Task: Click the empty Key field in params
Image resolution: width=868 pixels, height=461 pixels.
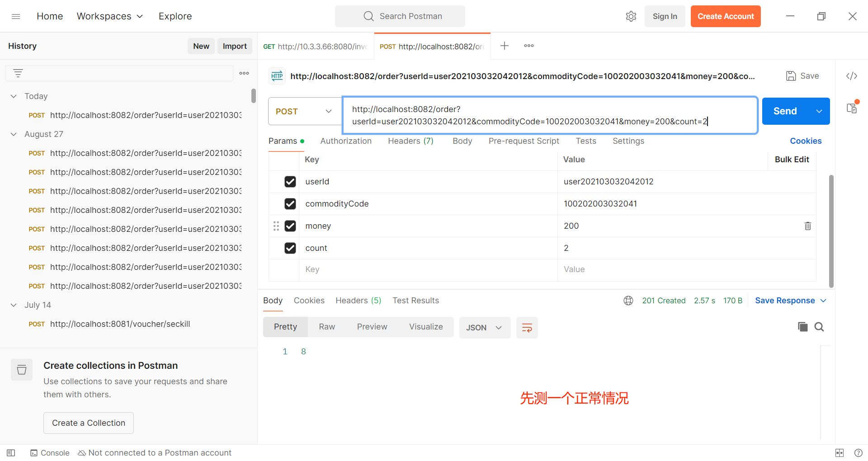Action: pyautogui.click(x=428, y=269)
